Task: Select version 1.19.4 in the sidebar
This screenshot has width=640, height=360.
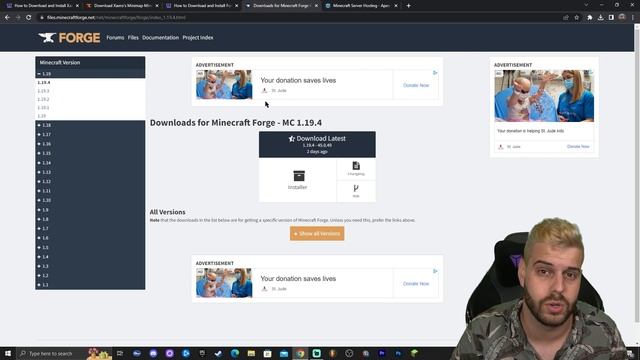Action: (x=44, y=82)
